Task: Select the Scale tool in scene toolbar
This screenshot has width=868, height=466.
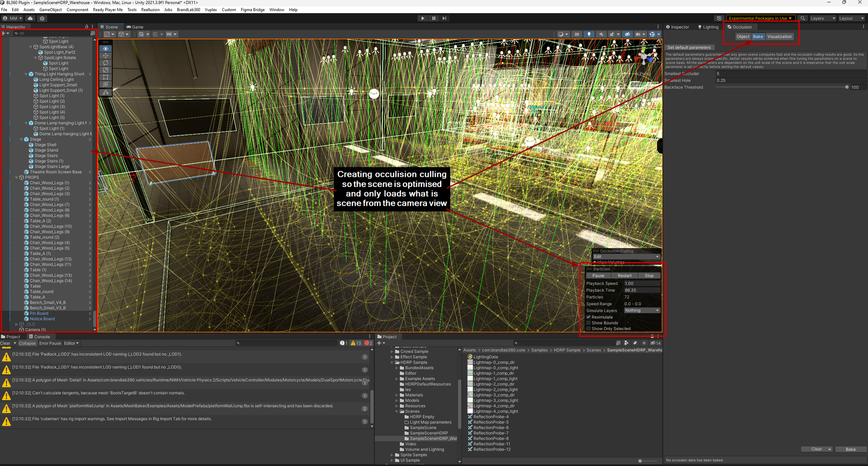Action: 106,70
